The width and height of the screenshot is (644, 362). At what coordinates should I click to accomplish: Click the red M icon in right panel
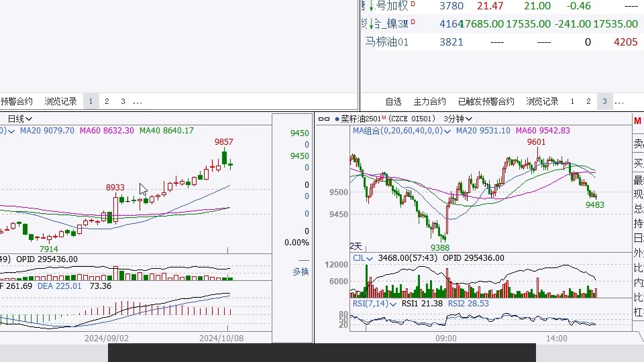pos(638,121)
